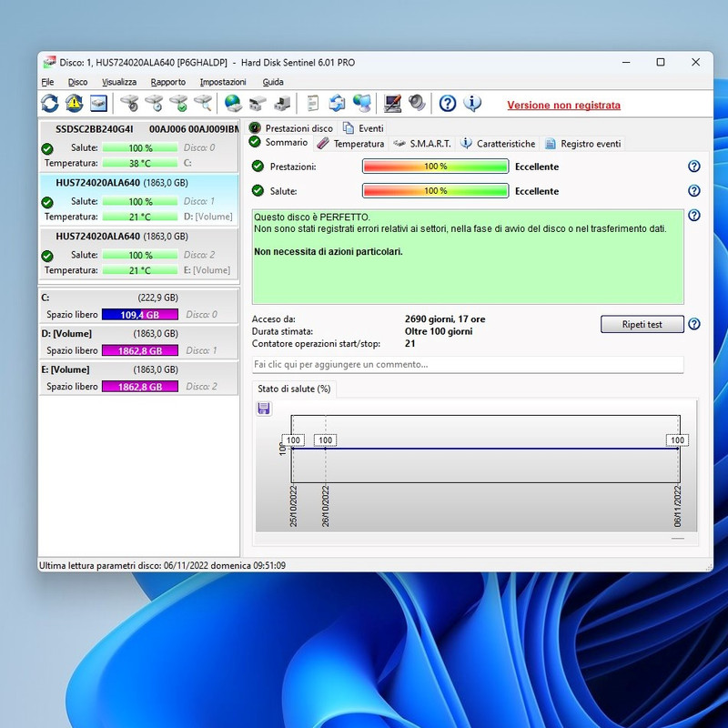Screen dimensions: 728x728
Task: Open the File menu
Action: pos(47,82)
